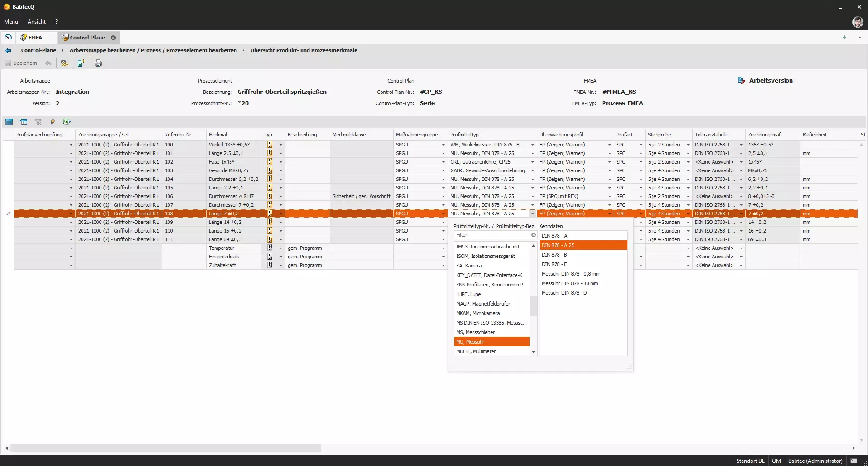This screenshot has height=466, width=868.
Task: Click the Excel export icon
Action: [x=67, y=122]
